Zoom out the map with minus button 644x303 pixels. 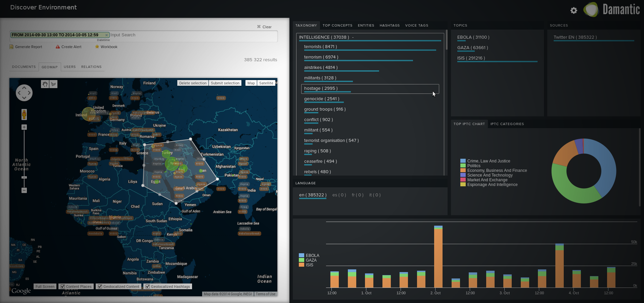[24, 190]
